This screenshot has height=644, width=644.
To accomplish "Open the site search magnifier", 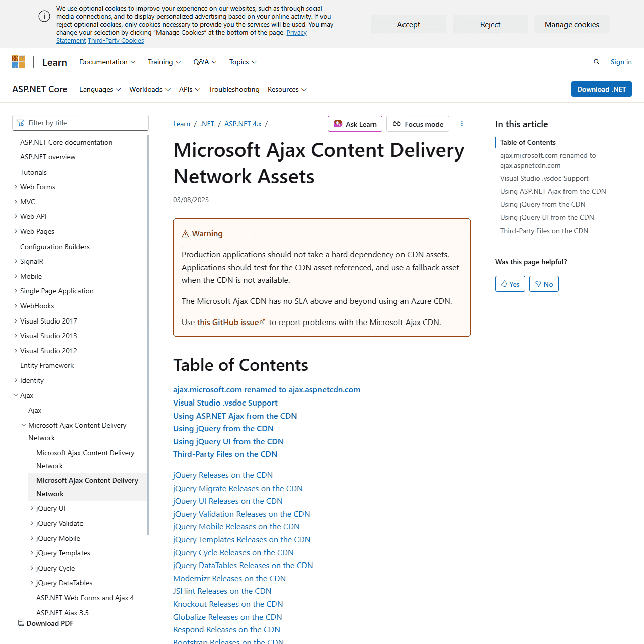I will click(x=596, y=61).
